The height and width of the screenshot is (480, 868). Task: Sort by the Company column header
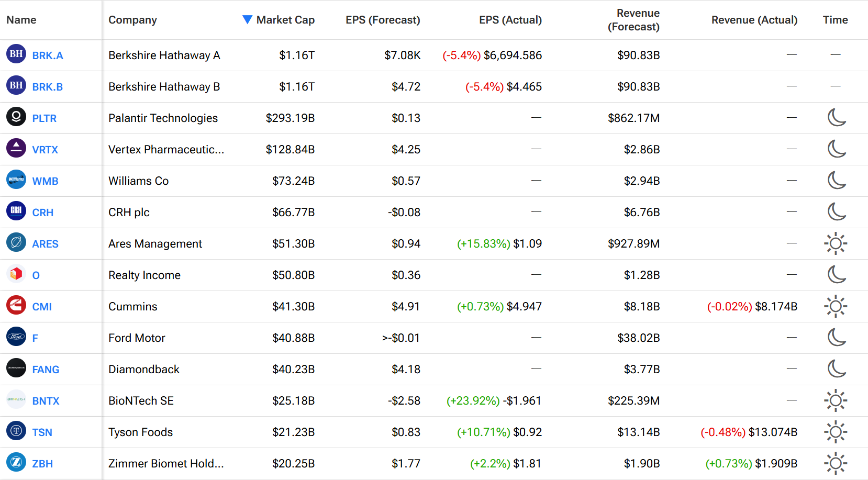pos(132,20)
